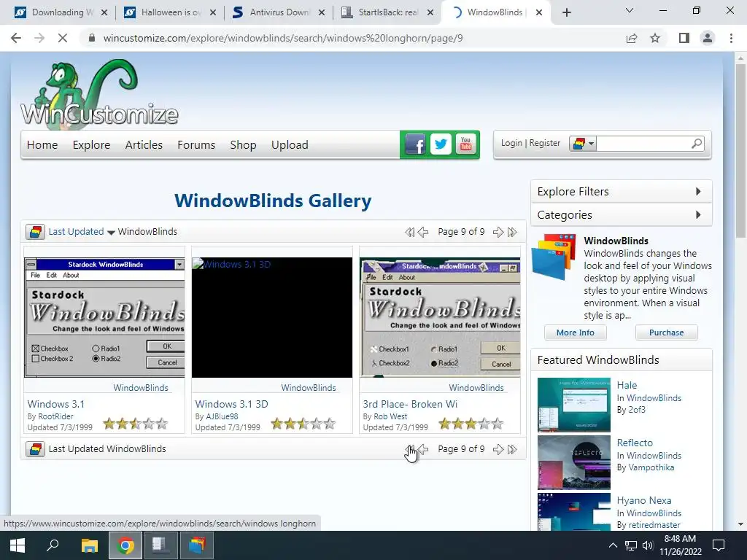Click the browser address bar URL
747x560 pixels.
[x=283, y=38]
